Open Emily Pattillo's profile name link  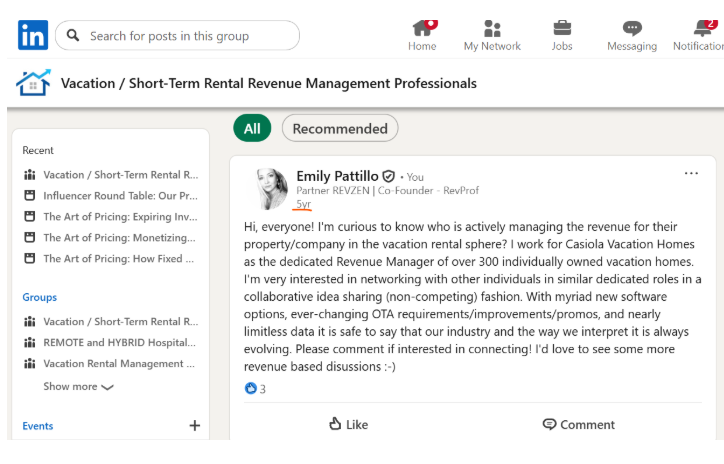tap(337, 176)
